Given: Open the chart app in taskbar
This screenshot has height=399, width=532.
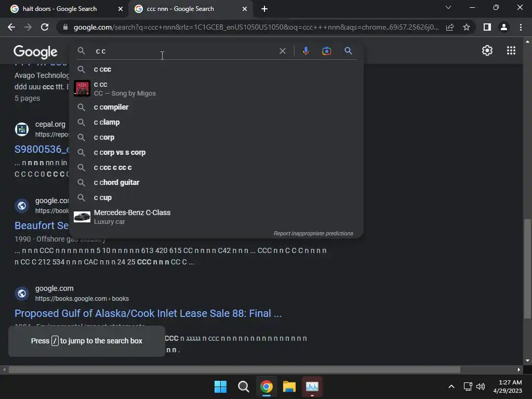Looking at the screenshot, I should tap(312, 387).
